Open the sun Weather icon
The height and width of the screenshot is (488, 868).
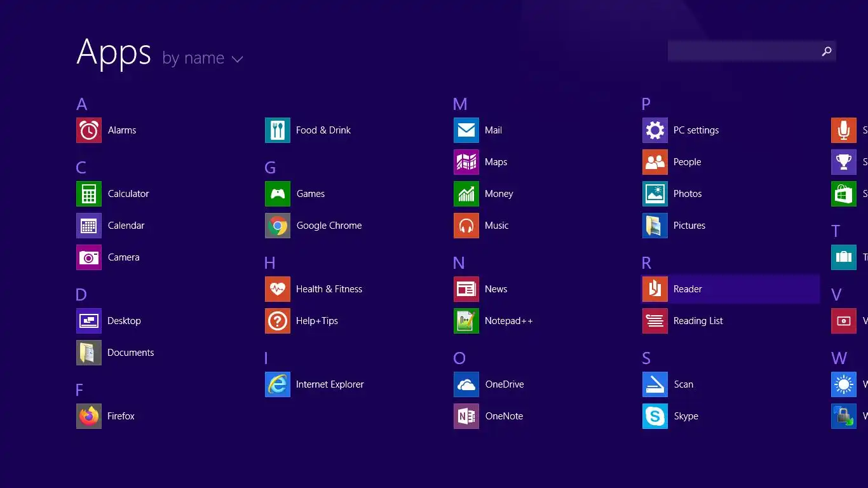[x=844, y=384]
